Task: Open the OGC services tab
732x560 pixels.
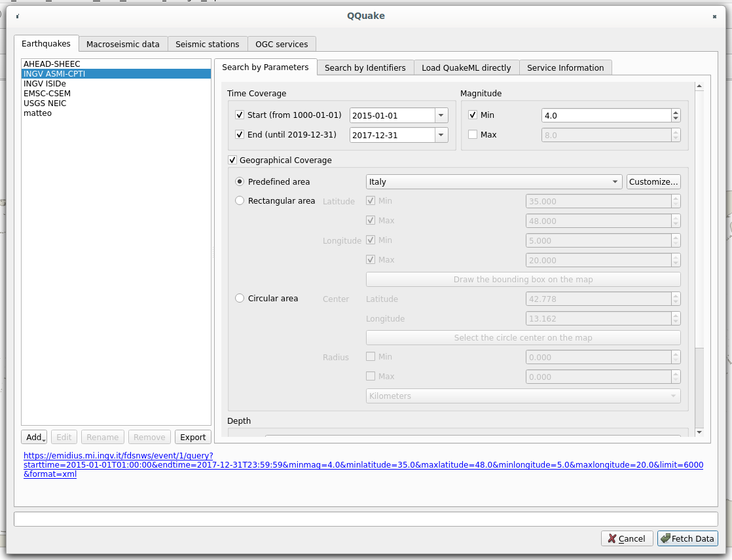Action: (282, 44)
